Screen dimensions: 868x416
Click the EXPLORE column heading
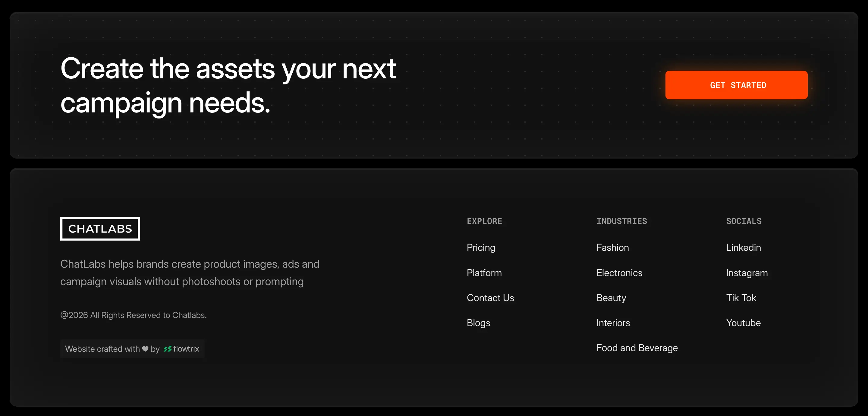(x=484, y=221)
